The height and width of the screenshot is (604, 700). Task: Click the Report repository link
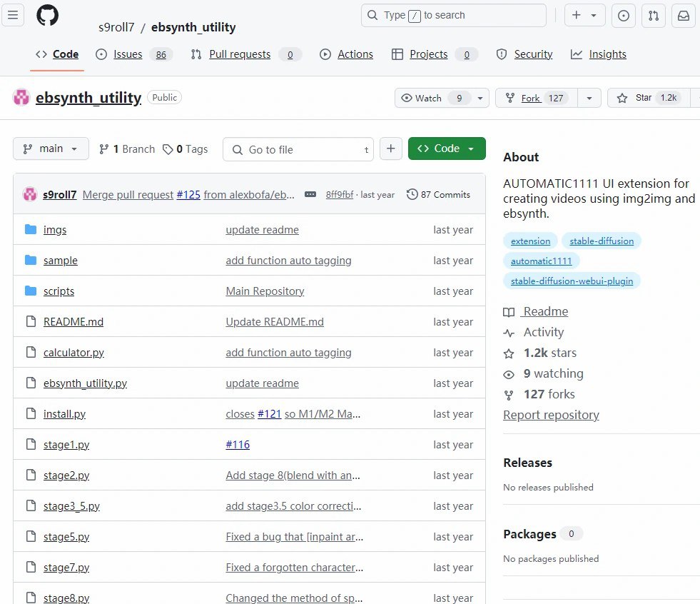[x=551, y=415]
